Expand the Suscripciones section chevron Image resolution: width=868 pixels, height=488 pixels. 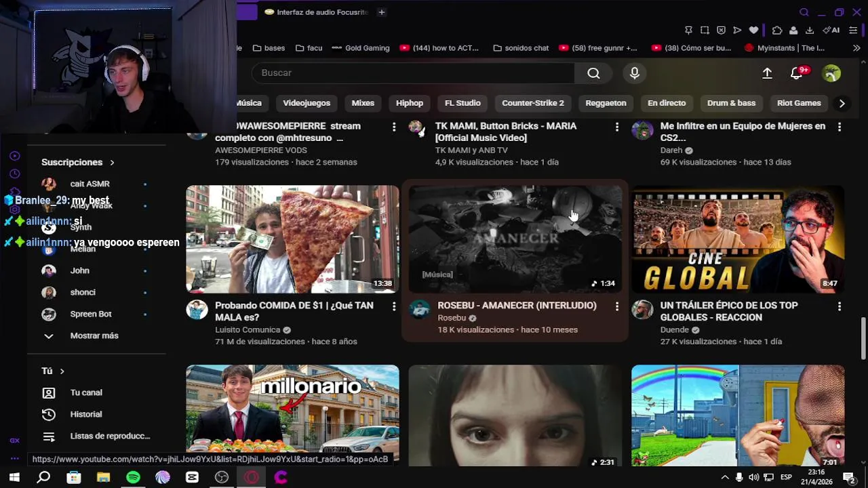pyautogui.click(x=112, y=163)
